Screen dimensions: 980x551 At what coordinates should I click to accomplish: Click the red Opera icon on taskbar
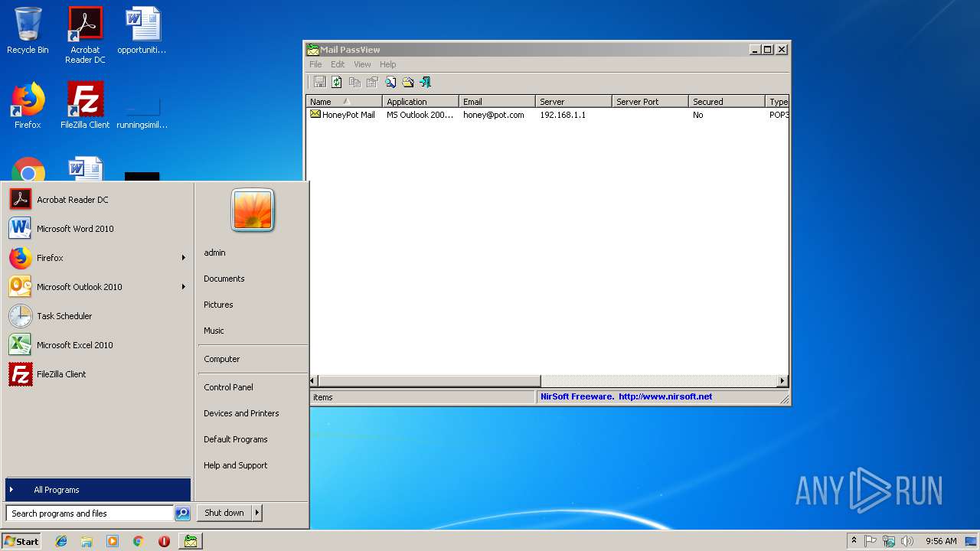164,541
